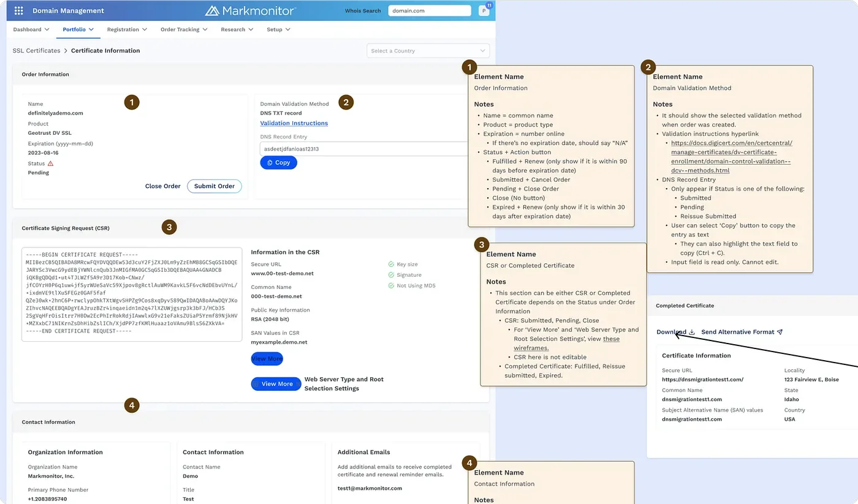Select common name 000-test-demo.net

tap(276, 296)
